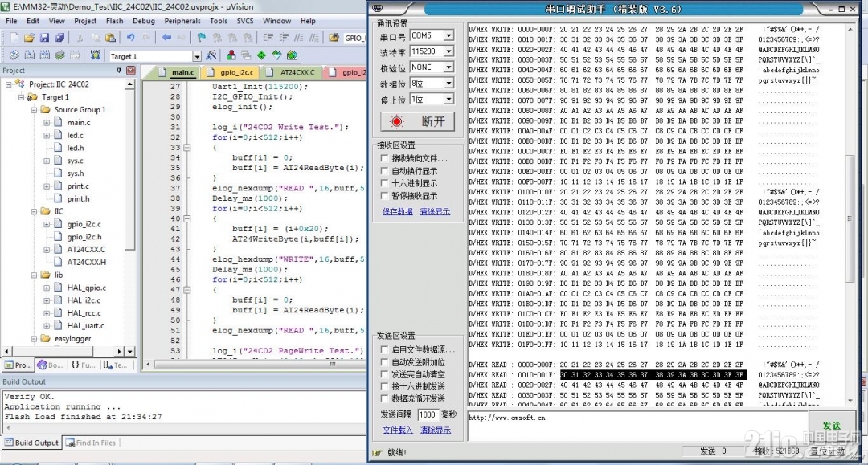Image resolution: width=868 pixels, height=465 pixels.
Task: Open the 波特率 115200 dropdown
Action: click(x=448, y=51)
